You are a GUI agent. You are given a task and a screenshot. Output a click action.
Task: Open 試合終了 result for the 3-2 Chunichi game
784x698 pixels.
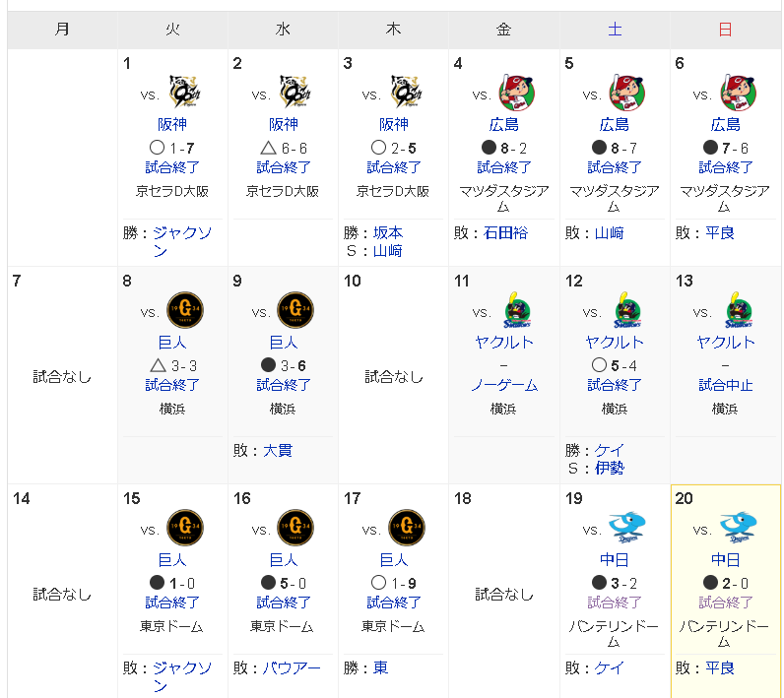click(614, 603)
